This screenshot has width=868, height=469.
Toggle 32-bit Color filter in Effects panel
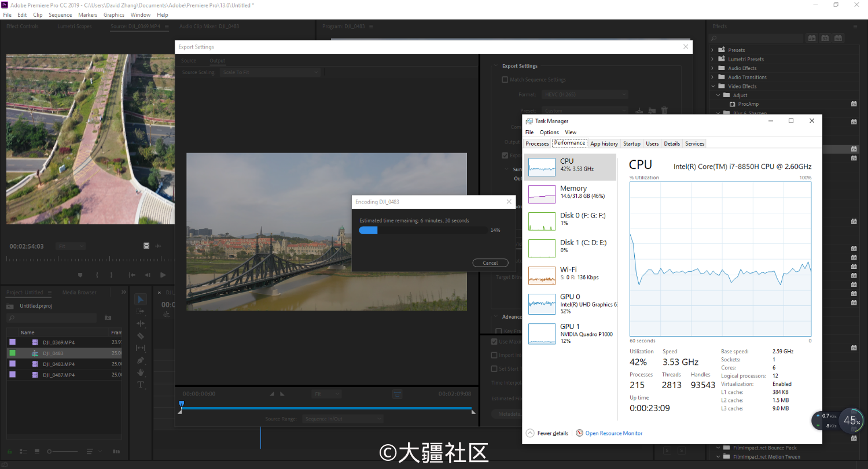point(825,38)
